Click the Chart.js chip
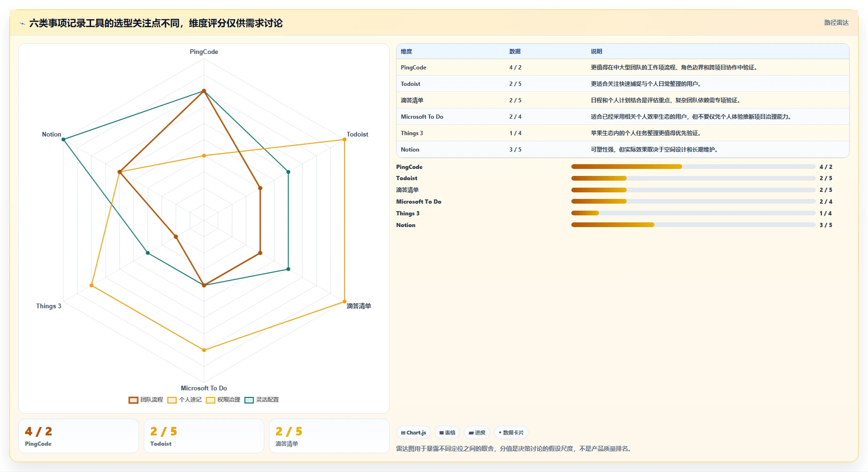This screenshot has height=472, width=868. click(414, 433)
